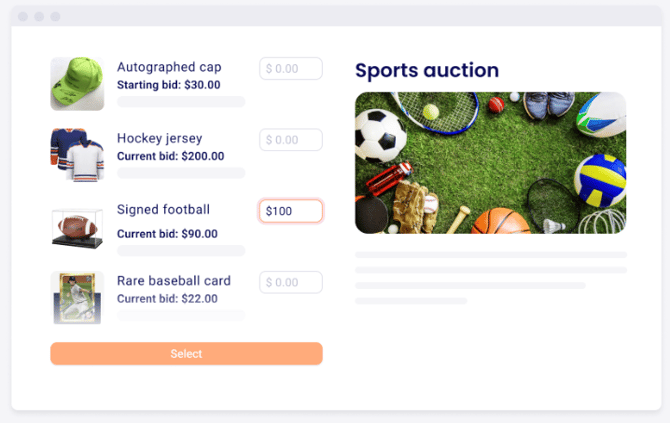Click the first window control dot
Viewport: 670px width, 423px height.
pos(23,17)
